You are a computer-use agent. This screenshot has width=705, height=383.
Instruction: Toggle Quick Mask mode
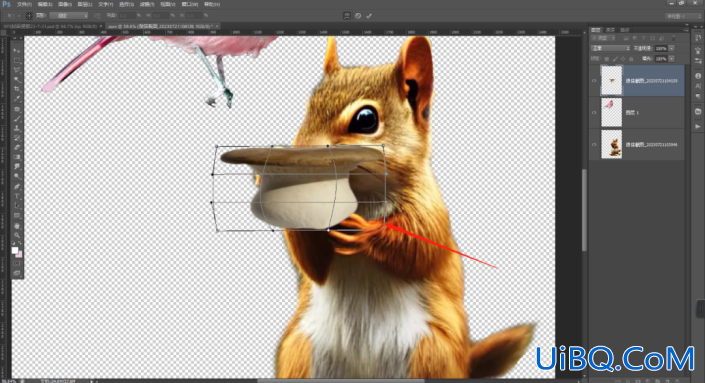pyautogui.click(x=17, y=263)
